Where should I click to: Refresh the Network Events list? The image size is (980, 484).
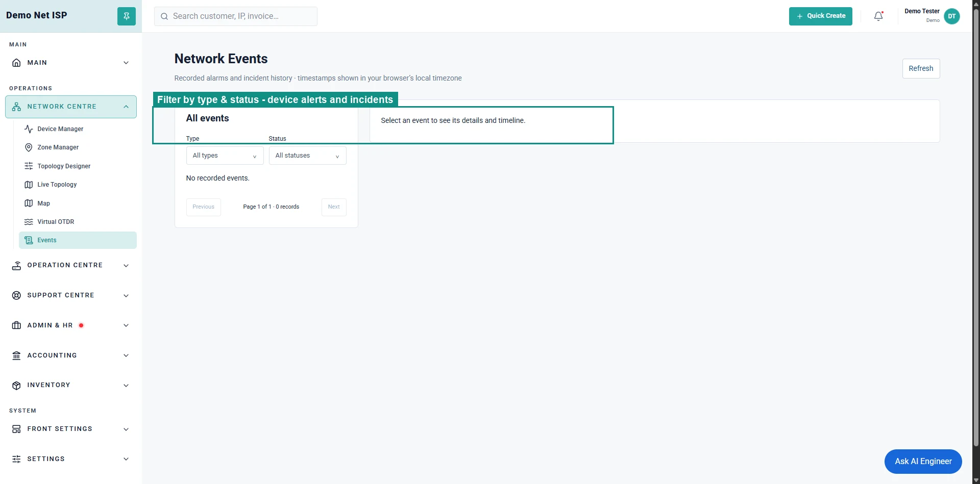pos(921,68)
